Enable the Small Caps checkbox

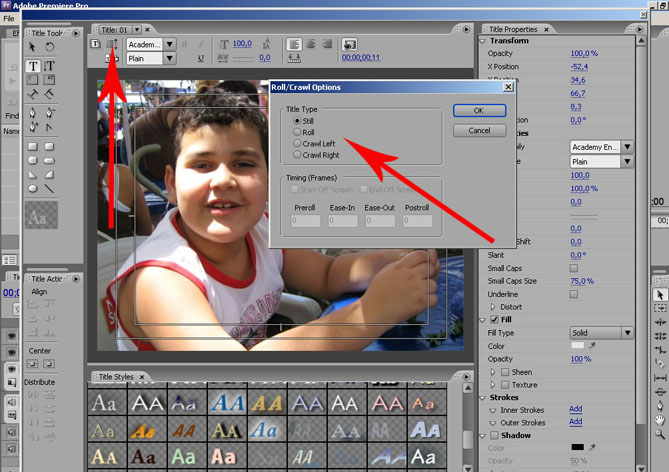[573, 268]
